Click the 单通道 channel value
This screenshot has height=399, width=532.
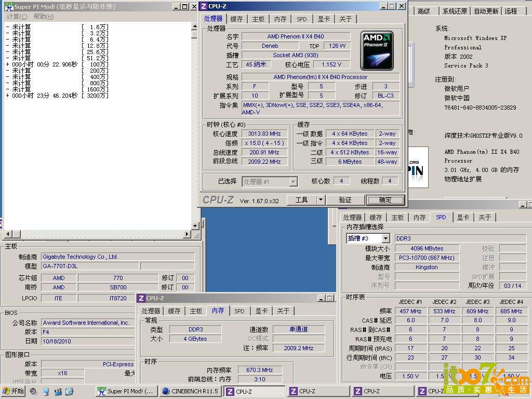[299, 329]
